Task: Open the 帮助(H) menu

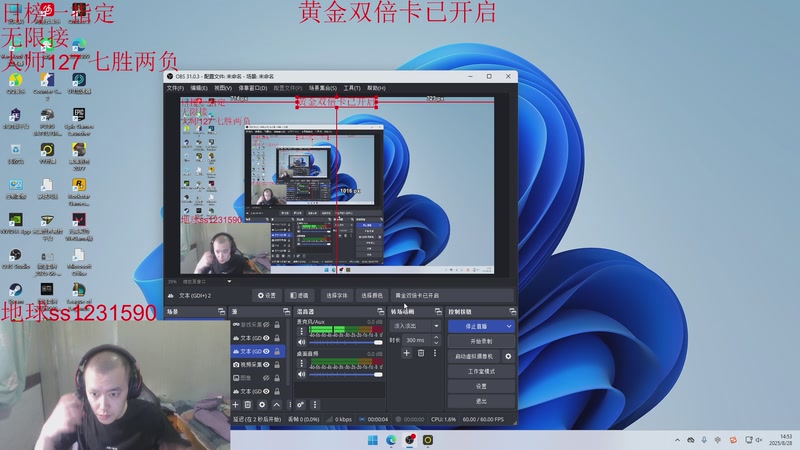Action: tap(377, 88)
